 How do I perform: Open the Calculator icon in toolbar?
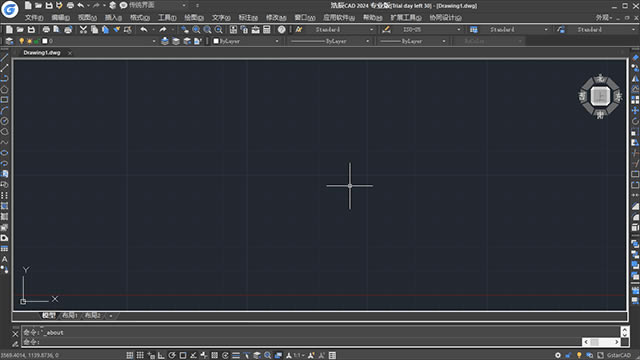tap(267, 29)
